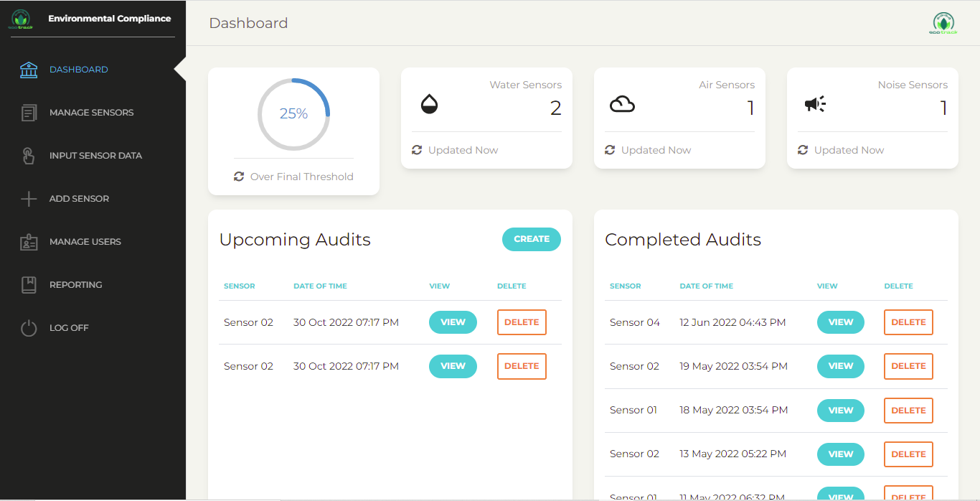Click the Noise Sensors megaphone icon
The width and height of the screenshot is (980, 501).
pos(814,105)
